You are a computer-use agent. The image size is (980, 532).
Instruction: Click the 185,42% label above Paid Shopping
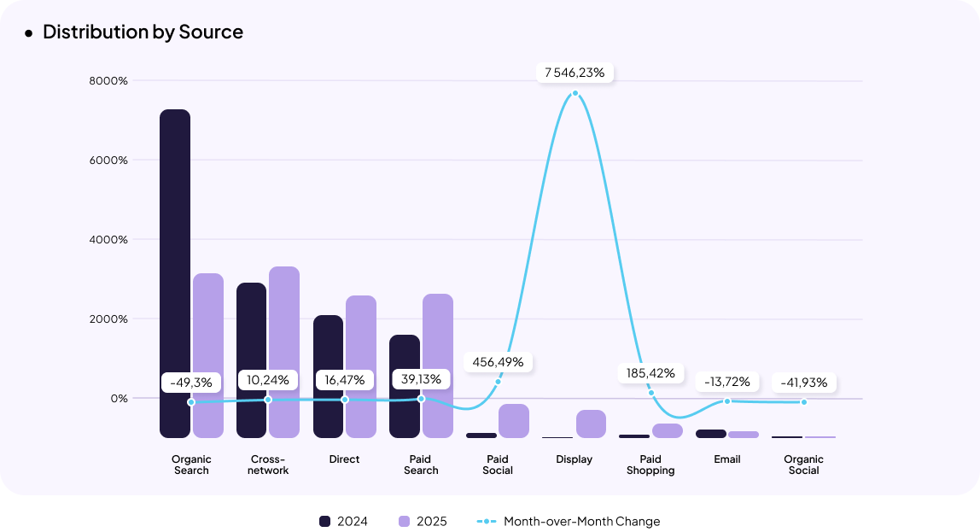pos(650,372)
